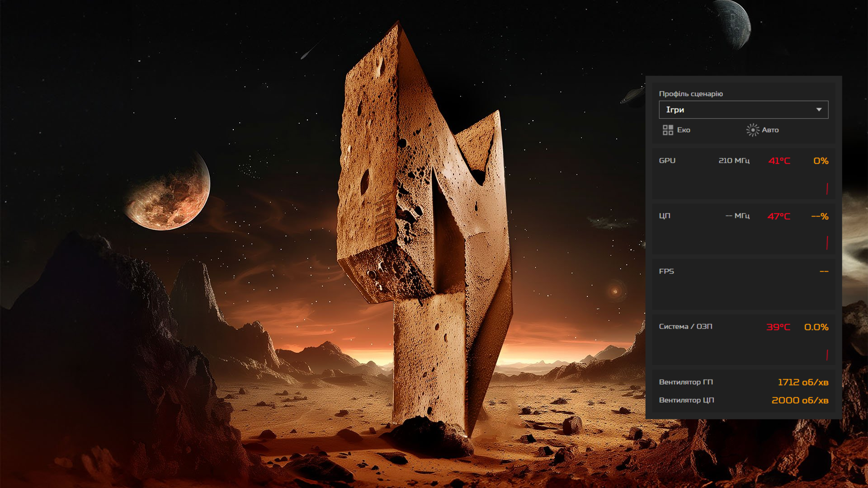The width and height of the screenshot is (868, 488).
Task: Click the ЦП section label
Action: click(x=665, y=216)
